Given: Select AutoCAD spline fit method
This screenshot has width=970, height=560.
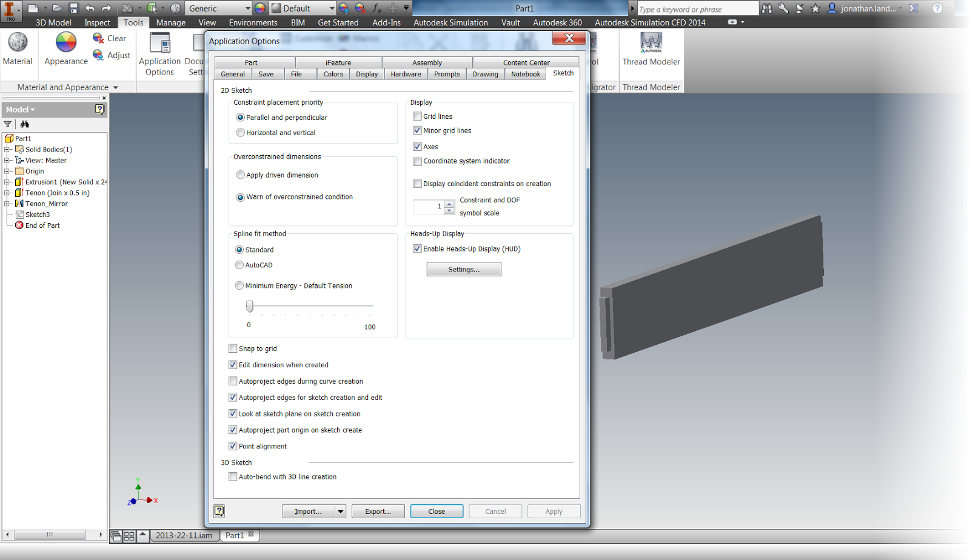Looking at the screenshot, I should pyautogui.click(x=239, y=265).
